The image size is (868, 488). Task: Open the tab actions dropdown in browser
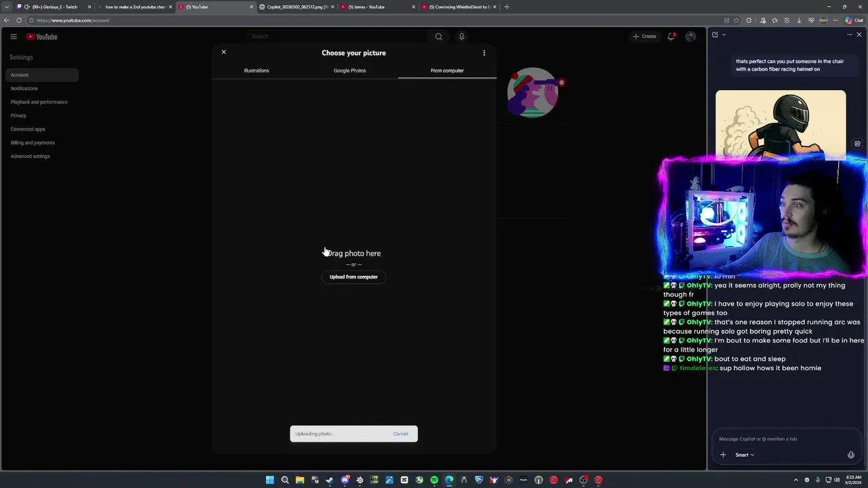tap(7, 7)
